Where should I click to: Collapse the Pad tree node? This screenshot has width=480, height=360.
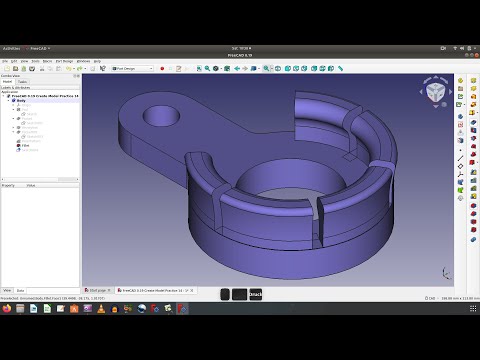14,109
